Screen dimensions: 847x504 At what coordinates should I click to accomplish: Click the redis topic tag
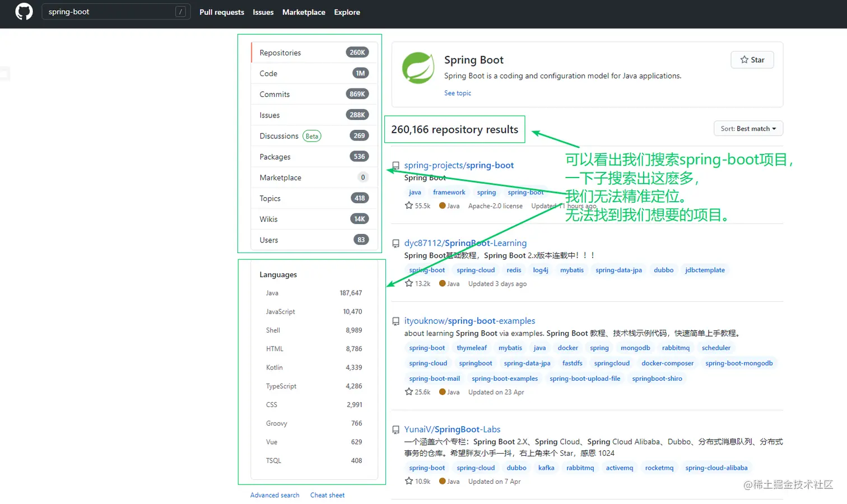[x=514, y=270]
